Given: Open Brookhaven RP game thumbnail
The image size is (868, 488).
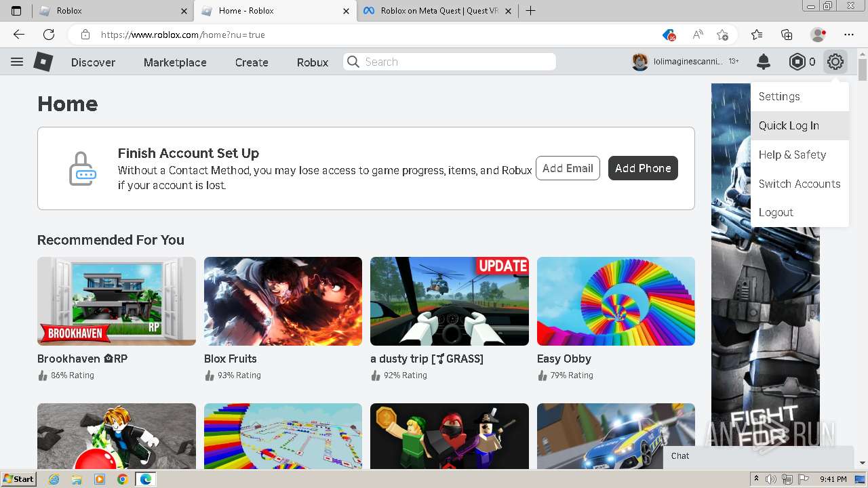Looking at the screenshot, I should pyautogui.click(x=117, y=301).
